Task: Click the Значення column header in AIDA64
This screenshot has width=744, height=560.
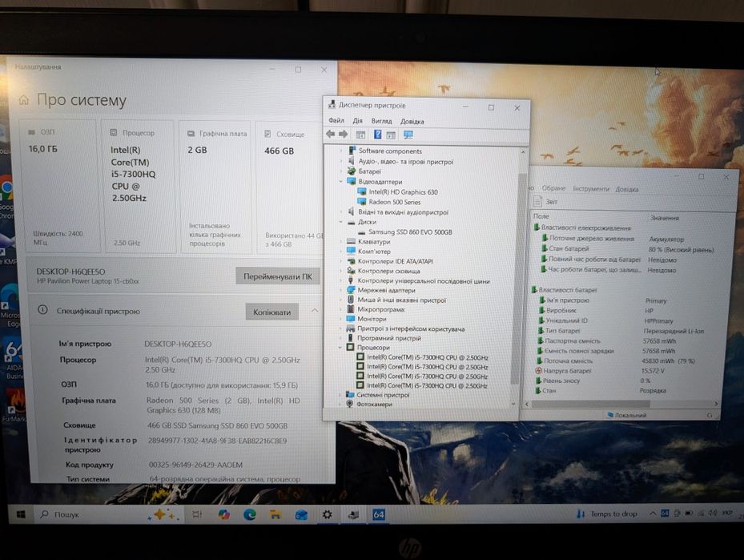Action: (x=664, y=218)
